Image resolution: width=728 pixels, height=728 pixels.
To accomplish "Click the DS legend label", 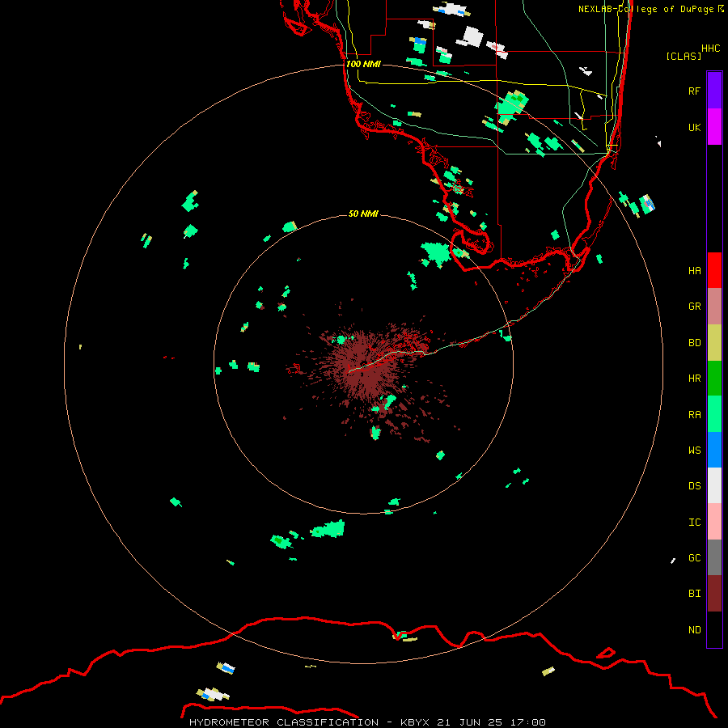I will (x=694, y=486).
